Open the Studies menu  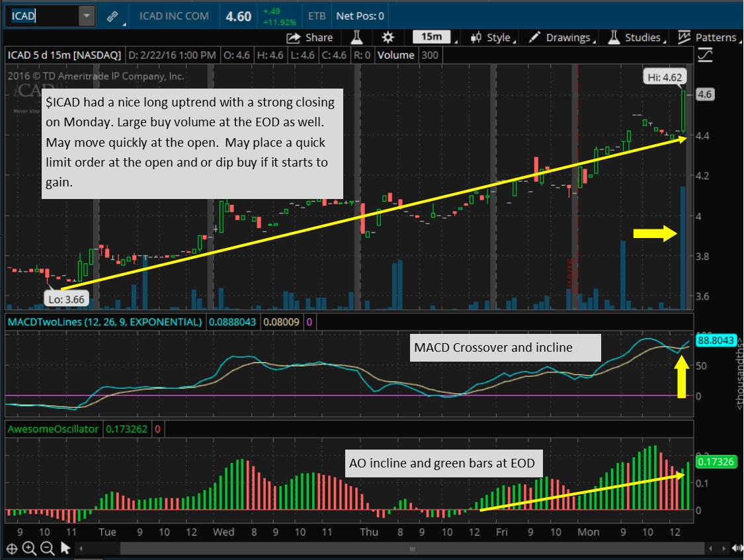tap(636, 38)
